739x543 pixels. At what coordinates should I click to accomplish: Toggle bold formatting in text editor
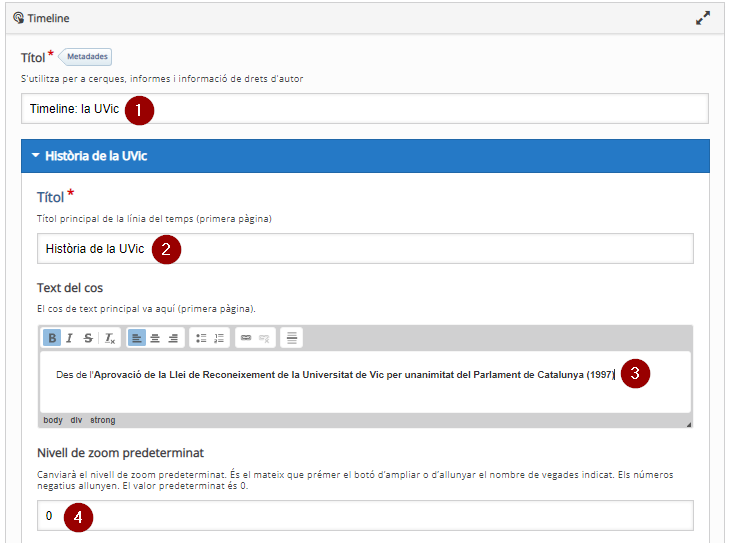tap(52, 338)
